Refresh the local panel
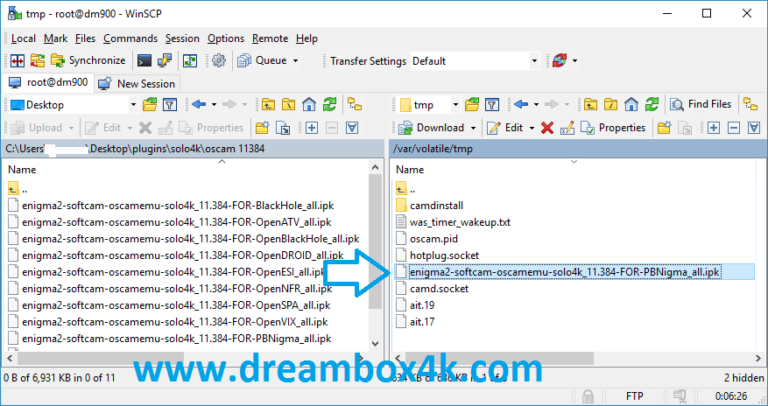Viewport: 768px width, 406px height. click(330, 104)
